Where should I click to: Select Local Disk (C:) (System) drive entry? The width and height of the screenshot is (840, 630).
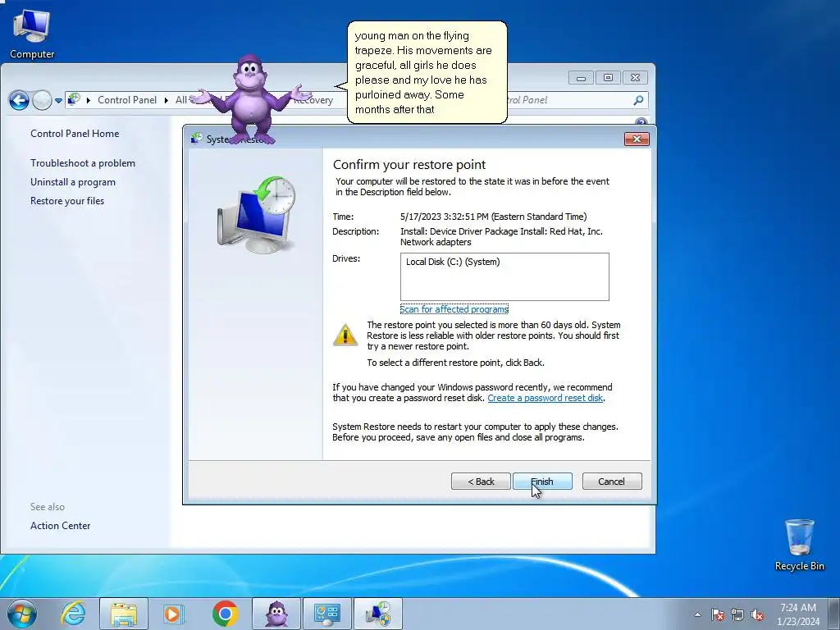click(x=453, y=262)
